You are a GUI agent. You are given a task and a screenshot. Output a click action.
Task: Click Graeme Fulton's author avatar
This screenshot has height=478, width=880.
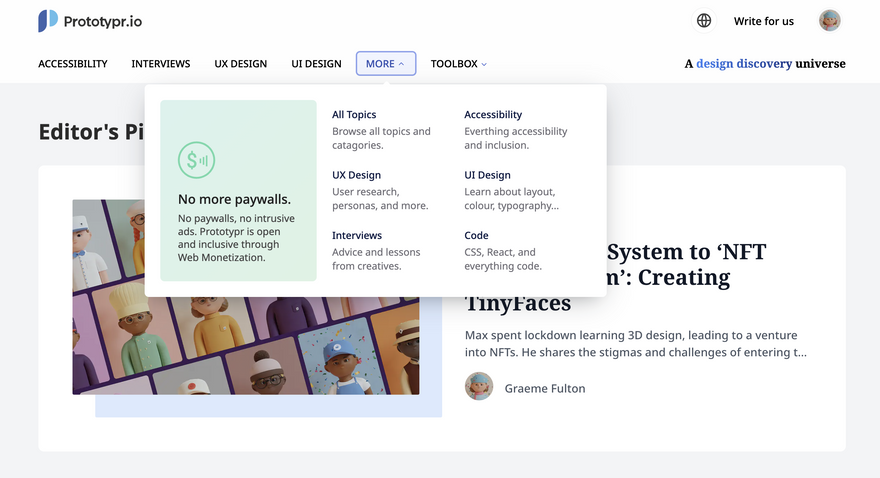click(479, 387)
